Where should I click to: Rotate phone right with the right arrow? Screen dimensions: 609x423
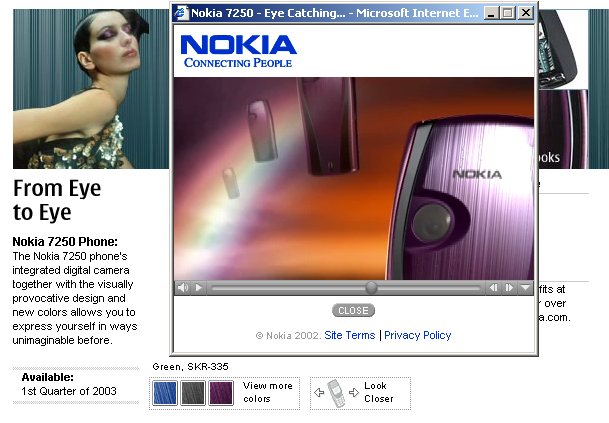coord(354,393)
